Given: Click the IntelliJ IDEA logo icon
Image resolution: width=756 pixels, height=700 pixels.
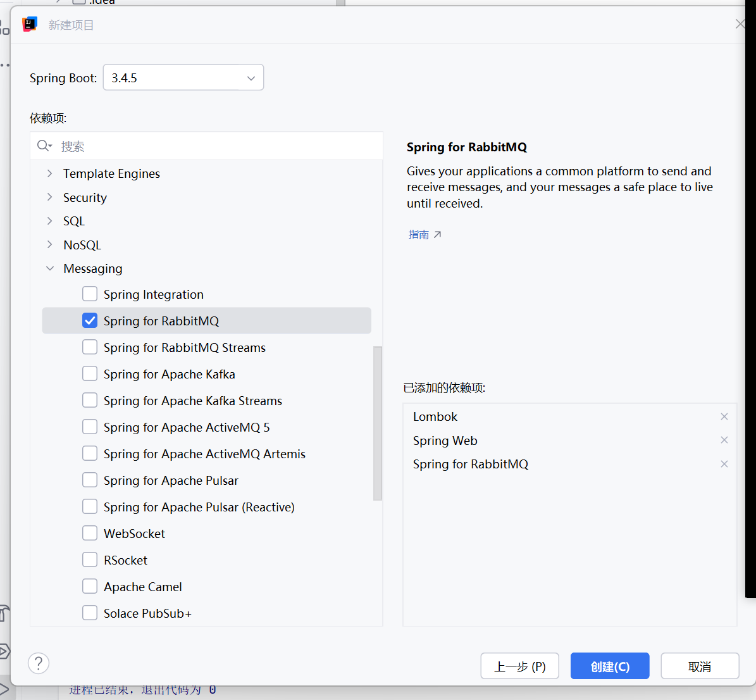Looking at the screenshot, I should (29, 24).
